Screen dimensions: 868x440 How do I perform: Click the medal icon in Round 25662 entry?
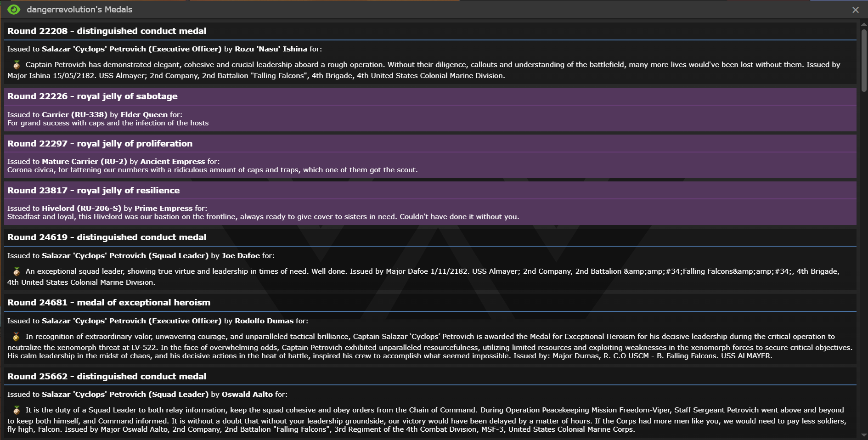17,410
